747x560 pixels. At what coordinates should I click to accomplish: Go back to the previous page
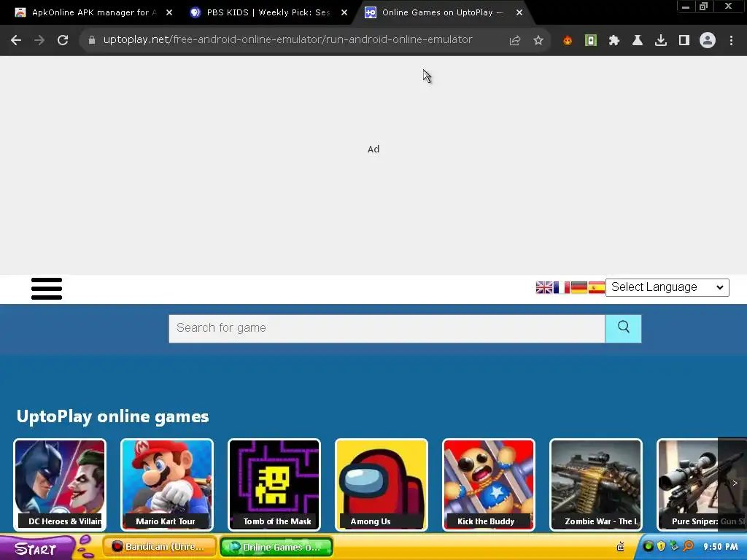click(x=16, y=40)
